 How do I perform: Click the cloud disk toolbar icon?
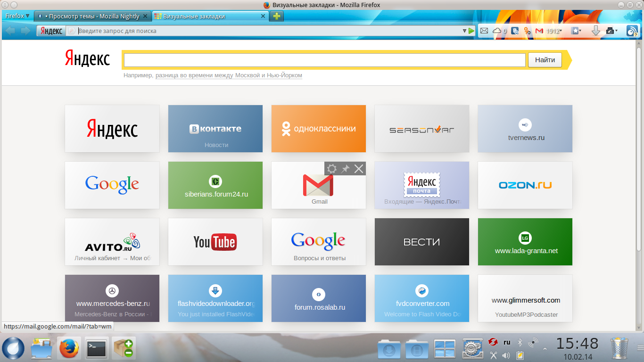(497, 31)
